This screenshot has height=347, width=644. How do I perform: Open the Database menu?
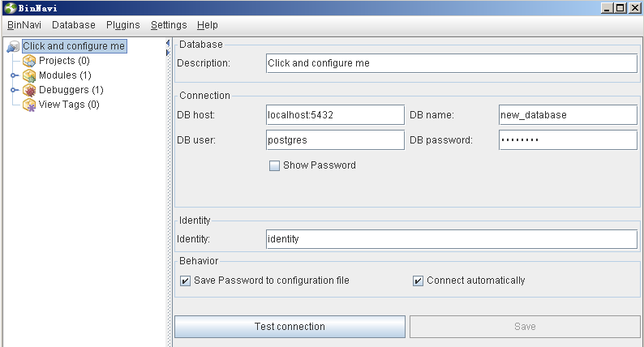[x=74, y=25]
